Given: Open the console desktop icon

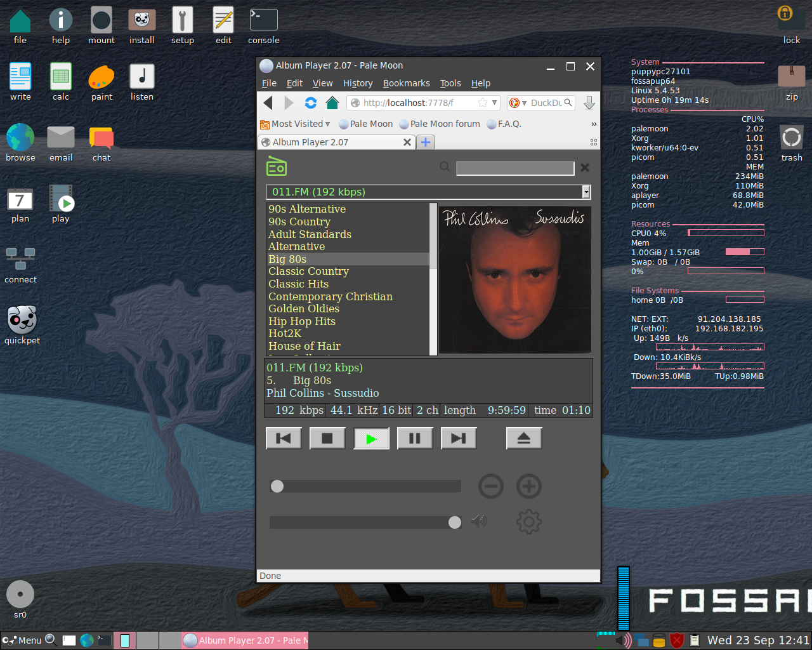Looking at the screenshot, I should tap(264, 26).
